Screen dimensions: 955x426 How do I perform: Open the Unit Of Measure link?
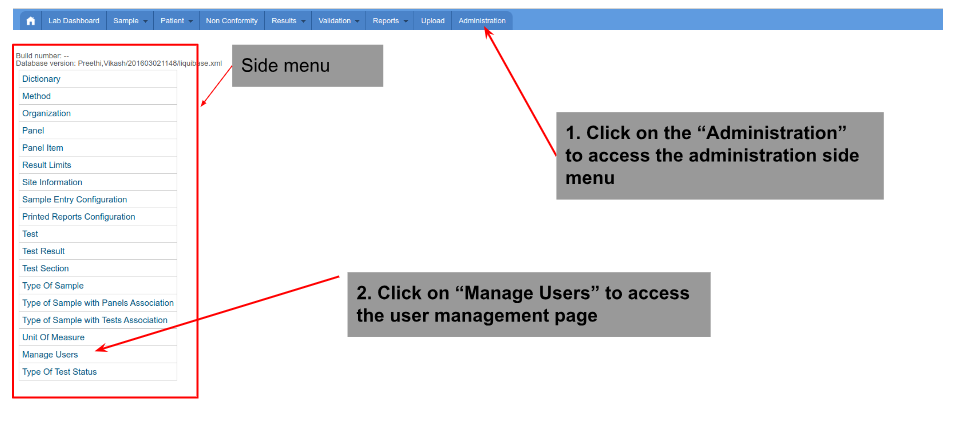coord(54,337)
